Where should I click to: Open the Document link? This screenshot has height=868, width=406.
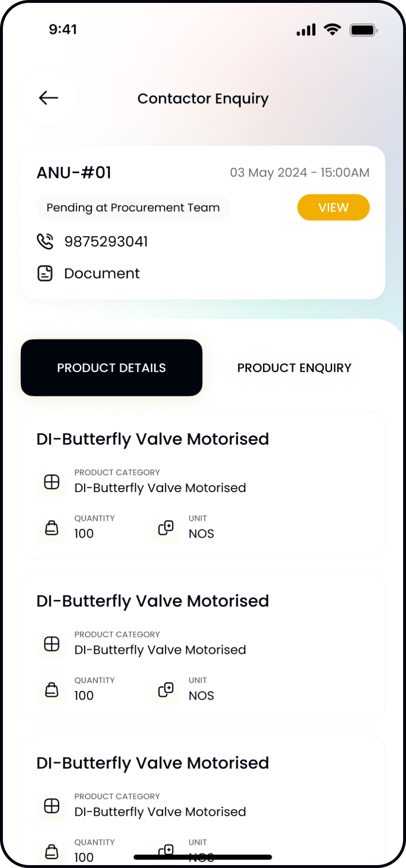102,274
